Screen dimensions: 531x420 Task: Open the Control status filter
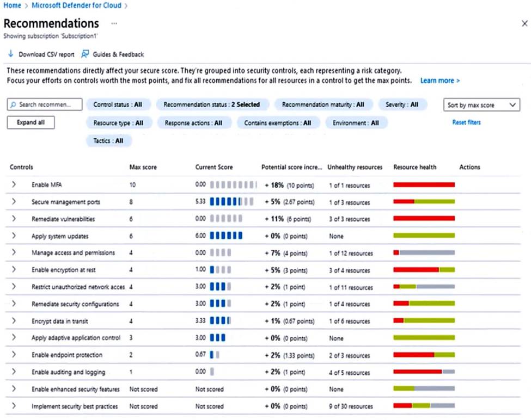[x=118, y=104]
